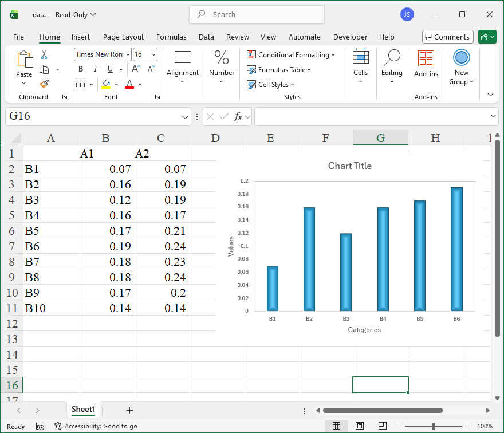Click the Paste clipboard icon

click(24, 60)
